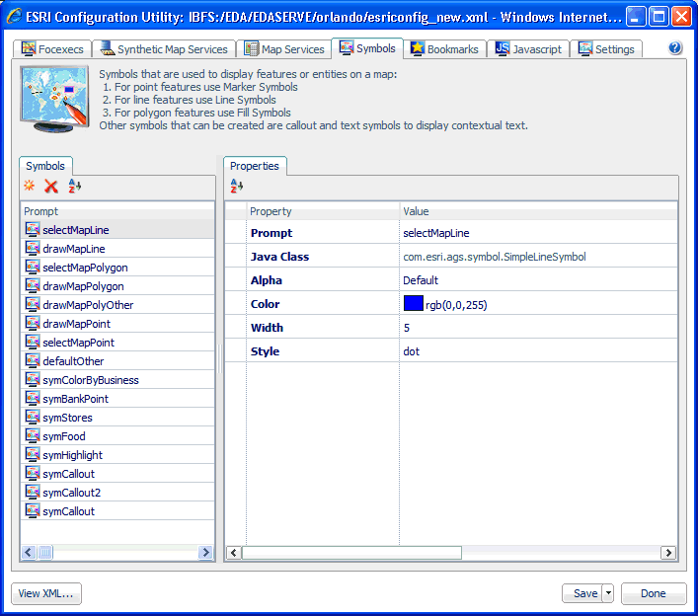The height and width of the screenshot is (616, 698).
Task: Sort the symbols list alphabetically
Action: [75, 186]
